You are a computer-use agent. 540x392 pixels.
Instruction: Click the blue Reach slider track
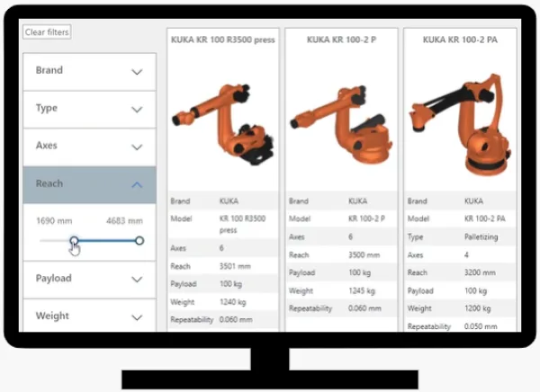click(x=107, y=241)
